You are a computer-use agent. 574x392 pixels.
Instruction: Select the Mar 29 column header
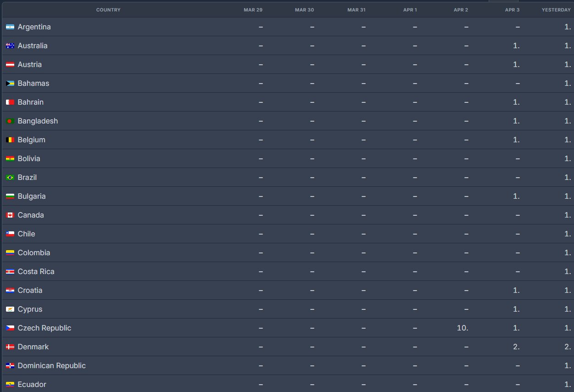pos(253,10)
